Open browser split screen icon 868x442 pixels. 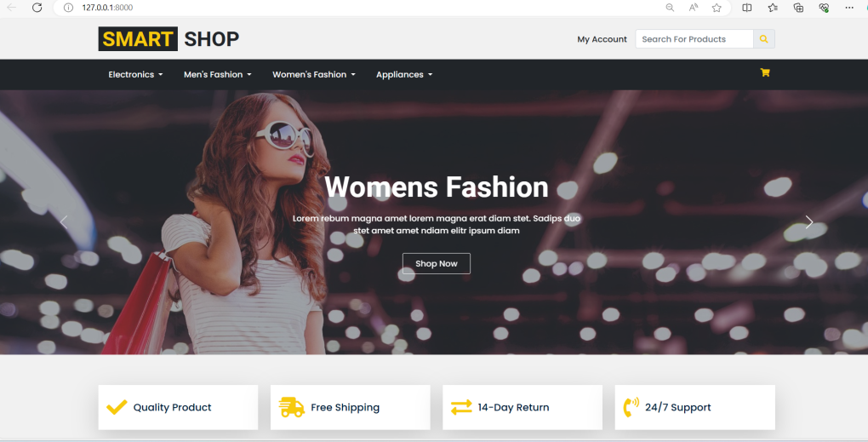pos(746,8)
